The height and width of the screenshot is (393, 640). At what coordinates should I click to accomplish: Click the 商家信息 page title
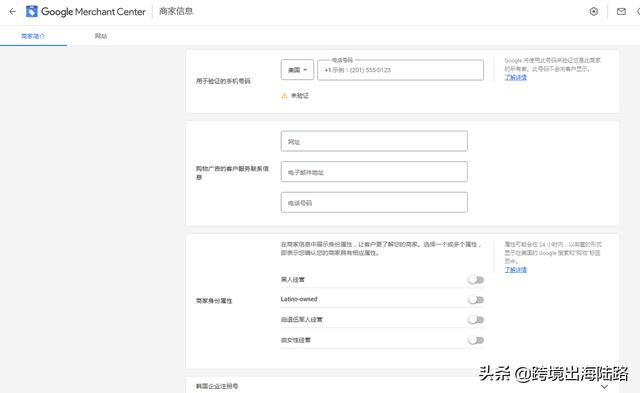point(176,11)
